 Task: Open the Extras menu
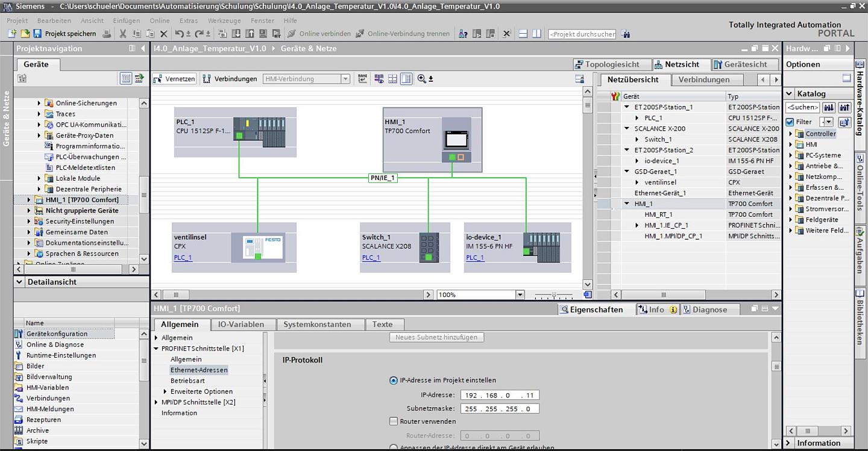point(188,20)
